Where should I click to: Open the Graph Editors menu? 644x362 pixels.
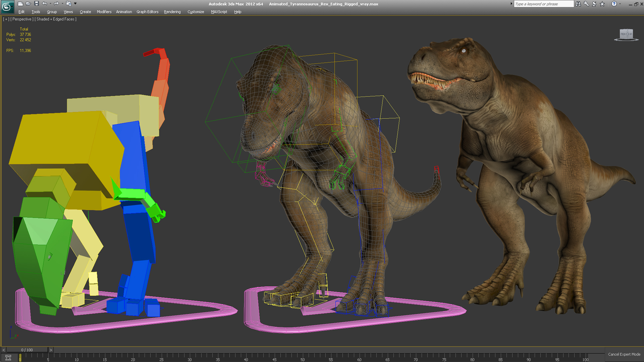point(147,12)
